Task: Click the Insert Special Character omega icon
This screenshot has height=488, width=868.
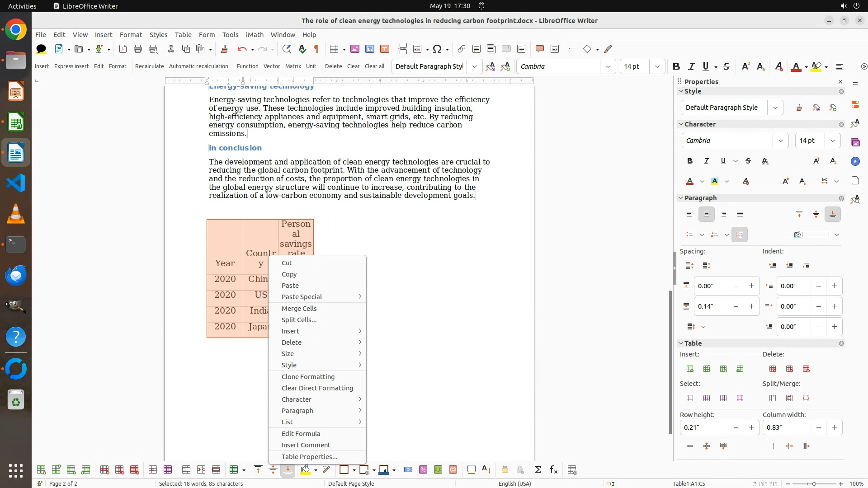Action: (x=437, y=49)
